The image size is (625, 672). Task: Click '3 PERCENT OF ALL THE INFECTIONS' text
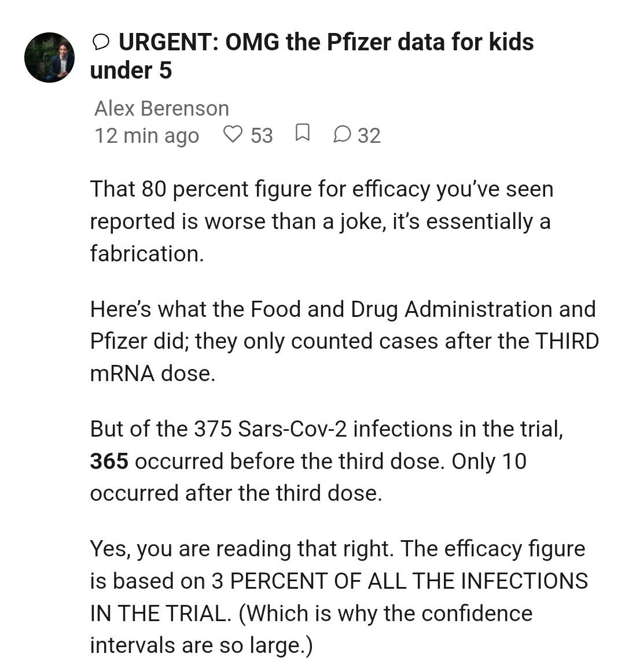400,582
